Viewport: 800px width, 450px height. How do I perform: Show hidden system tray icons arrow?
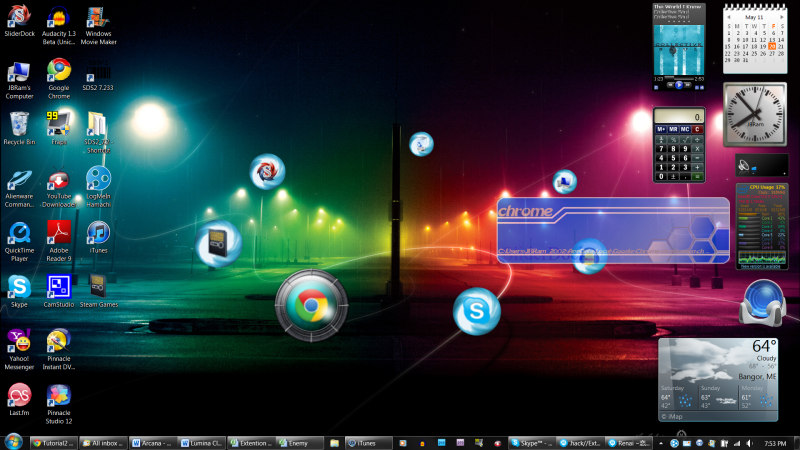pos(661,444)
